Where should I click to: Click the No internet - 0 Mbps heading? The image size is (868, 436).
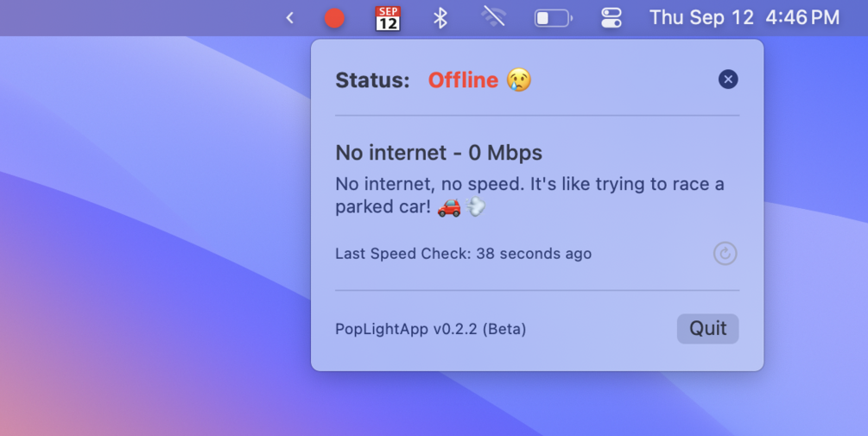(439, 153)
